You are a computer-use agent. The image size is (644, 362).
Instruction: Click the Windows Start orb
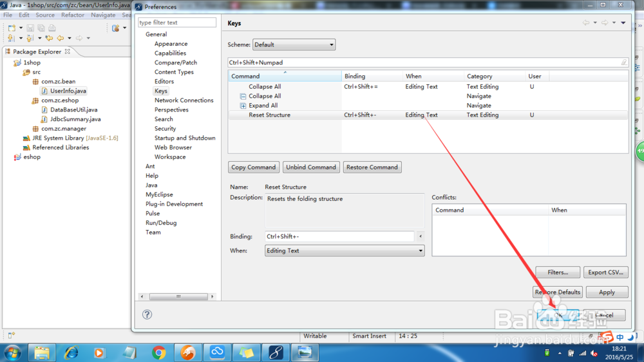(13, 352)
